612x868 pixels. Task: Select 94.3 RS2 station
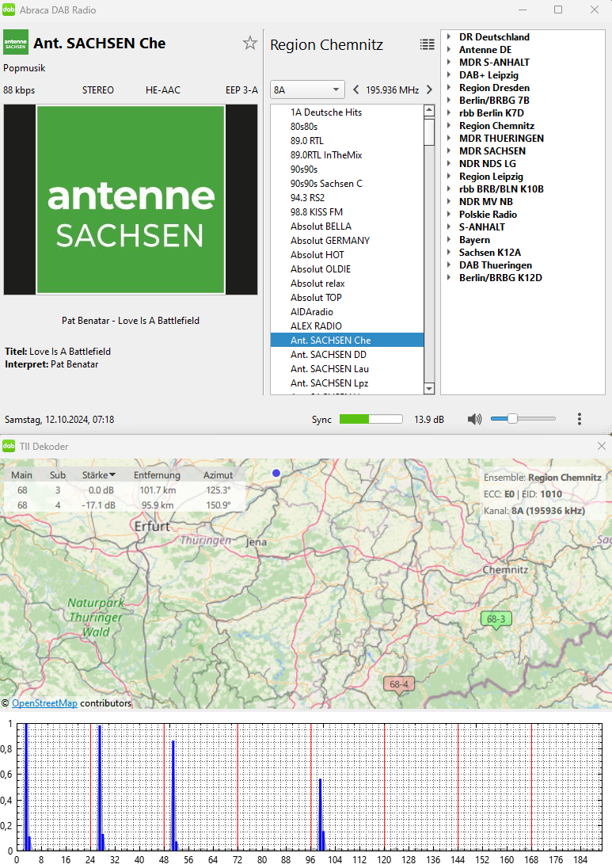point(347,198)
